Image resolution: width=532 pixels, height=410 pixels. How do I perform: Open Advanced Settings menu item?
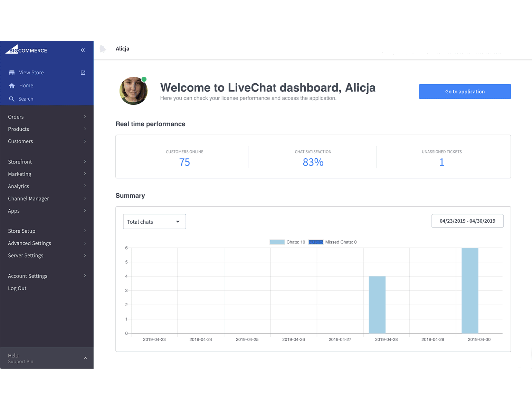[29, 243]
